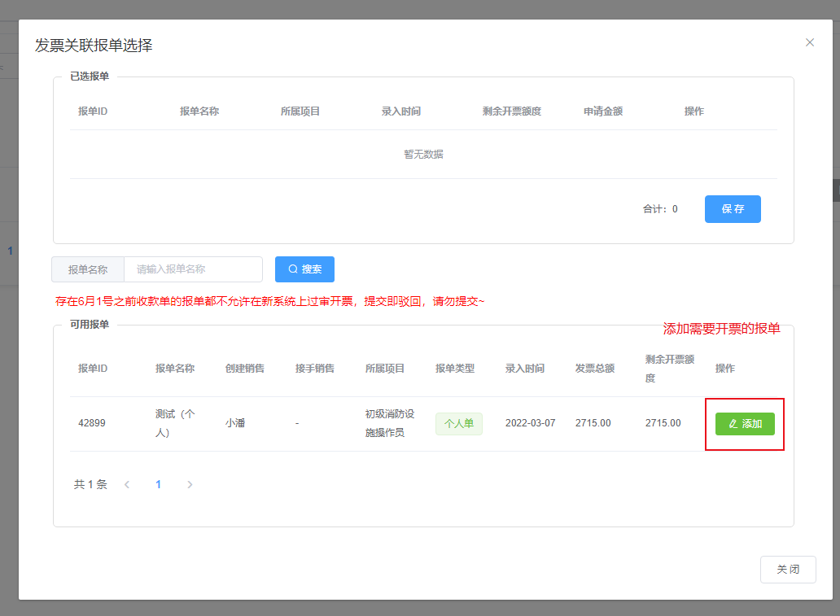Go to the previous page using the left arrow
Viewport: 840px width, 616px height.
point(127,484)
